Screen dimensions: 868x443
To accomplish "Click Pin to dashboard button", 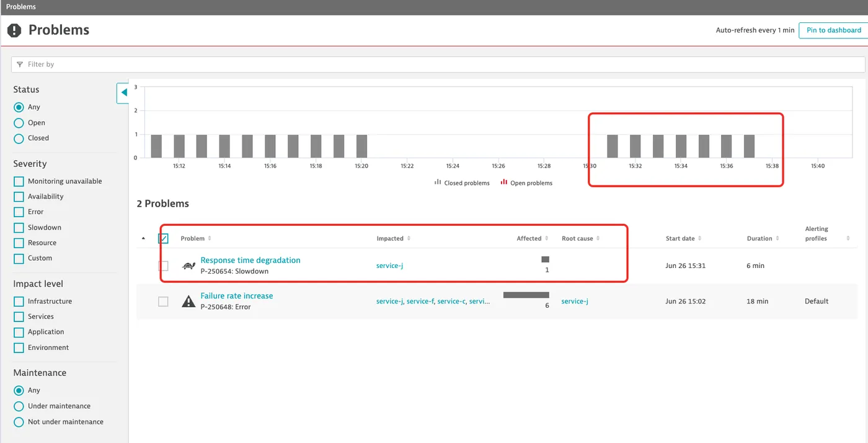I will click(x=833, y=30).
